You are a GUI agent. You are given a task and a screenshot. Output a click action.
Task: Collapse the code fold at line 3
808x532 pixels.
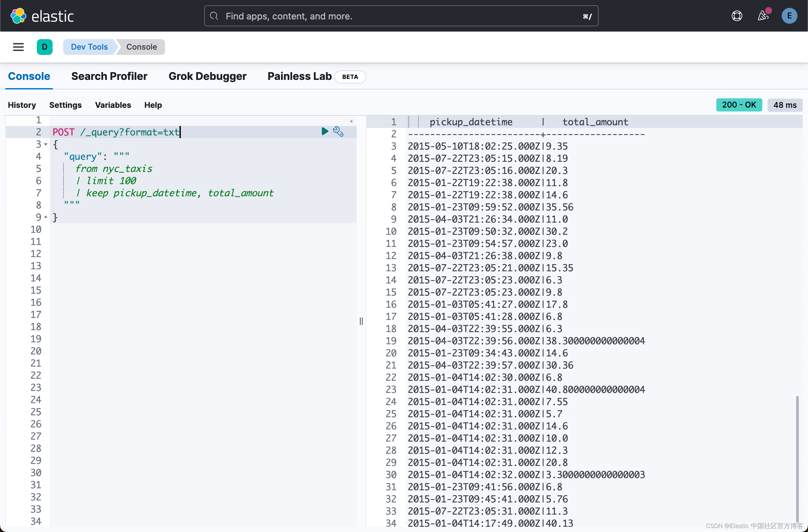point(46,144)
